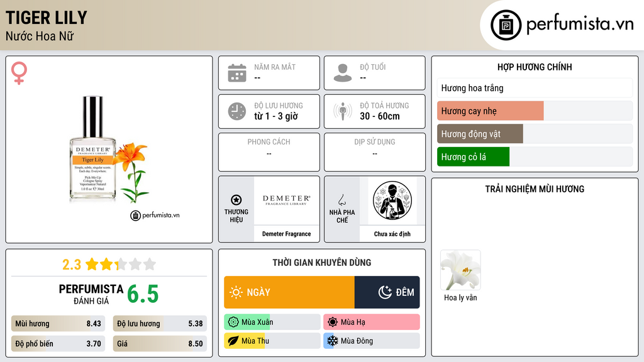Click the THỜI GIAN KHUYÊN DÙNG heading
Viewport: 644px width, 362px height.
(322, 263)
